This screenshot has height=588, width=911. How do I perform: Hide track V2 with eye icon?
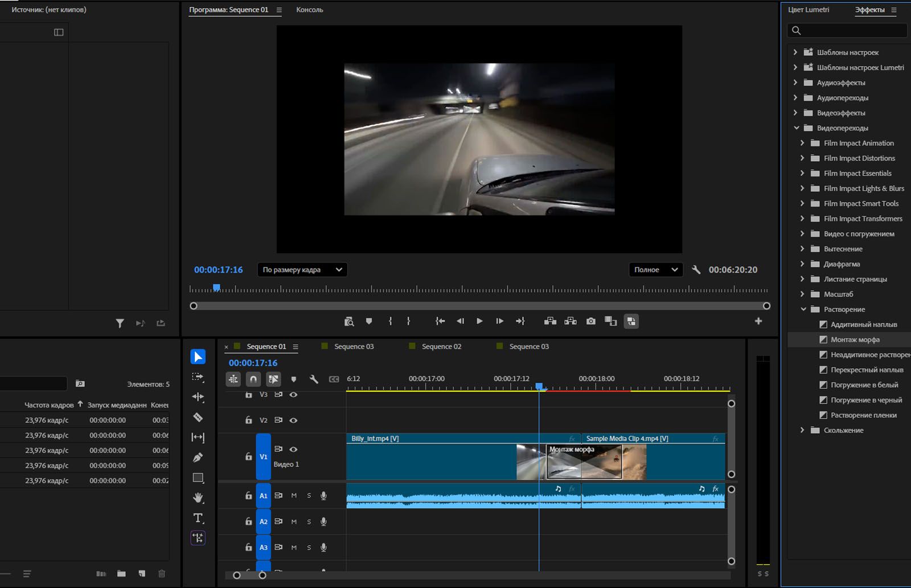pos(293,420)
